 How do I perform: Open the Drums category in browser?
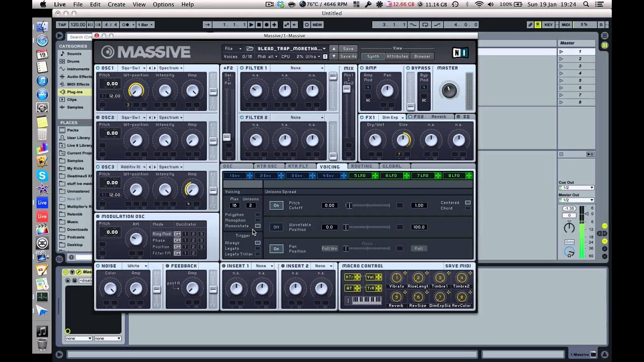click(x=73, y=61)
